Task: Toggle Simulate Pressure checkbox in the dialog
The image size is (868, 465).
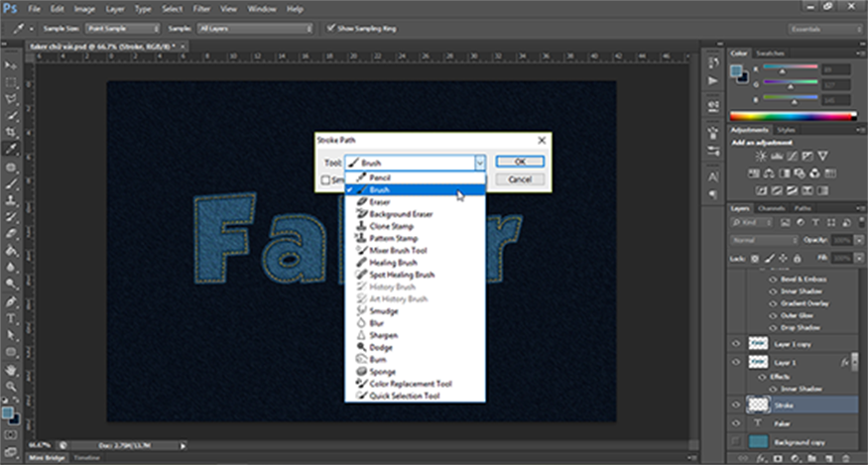Action: coord(326,179)
